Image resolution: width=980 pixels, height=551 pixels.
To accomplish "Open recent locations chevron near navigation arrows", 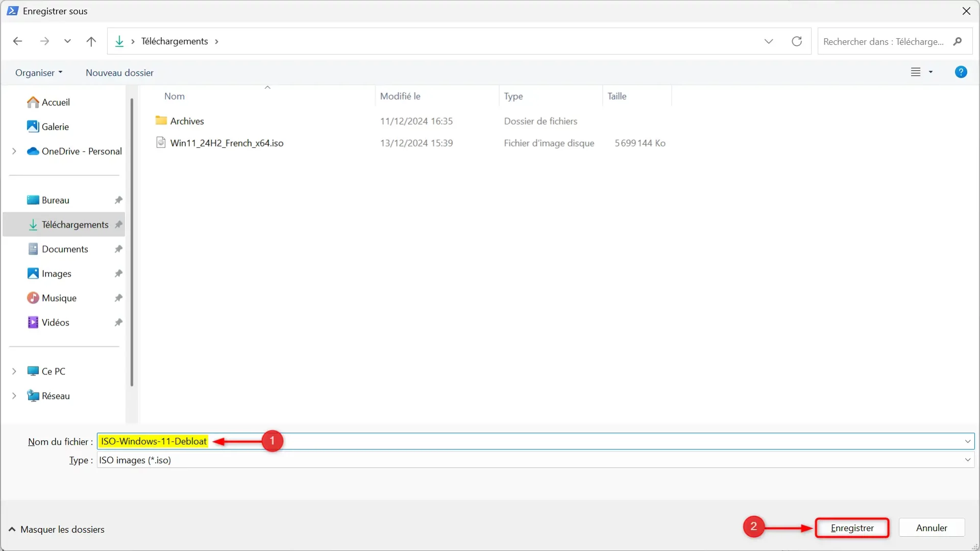I will coord(67,41).
